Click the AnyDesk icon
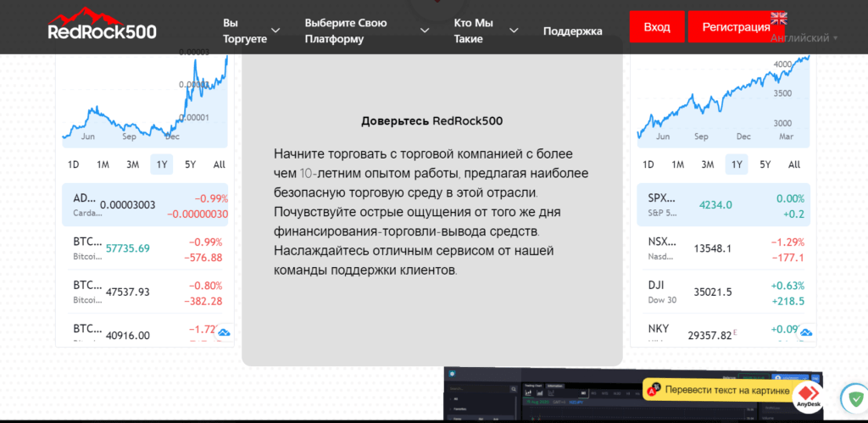 (808, 397)
